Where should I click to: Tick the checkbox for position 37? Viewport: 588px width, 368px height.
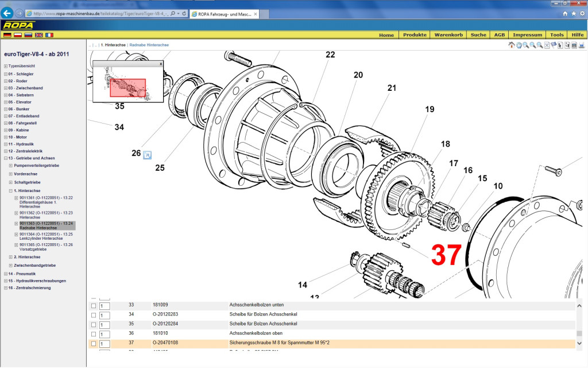[x=94, y=343]
